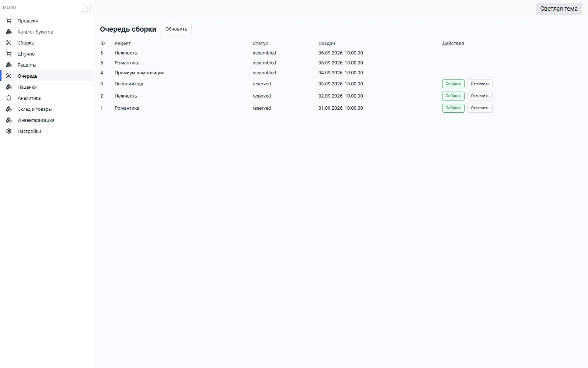Screen dimensions: 588x368
Task: Cancel order ID 2 with Отменить
Action: [x=480, y=96]
